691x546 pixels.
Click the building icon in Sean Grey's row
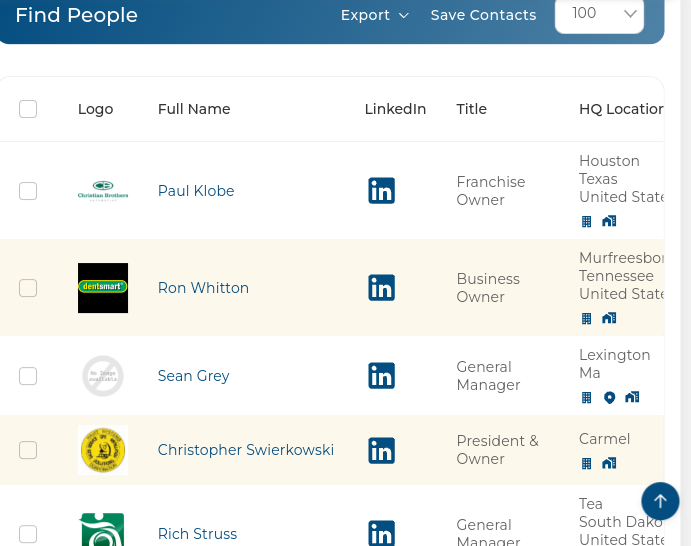pyautogui.click(x=586, y=397)
